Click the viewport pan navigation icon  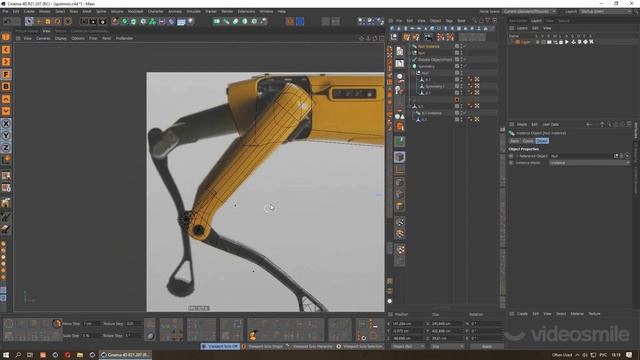pyautogui.click(x=361, y=38)
